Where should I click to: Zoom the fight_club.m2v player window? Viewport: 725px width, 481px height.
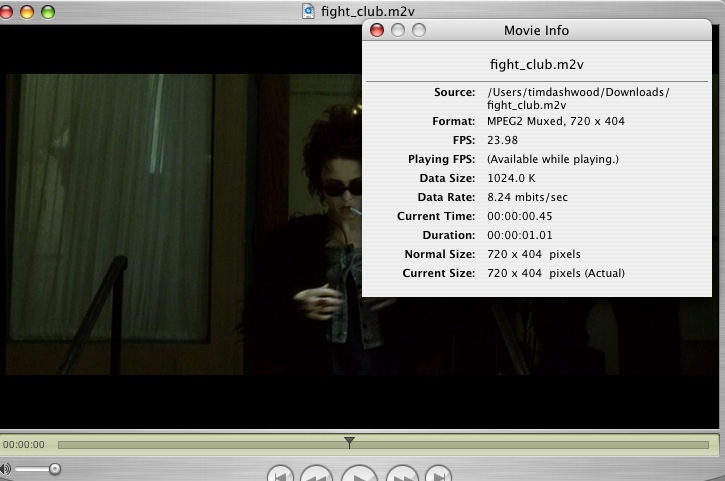(x=48, y=12)
